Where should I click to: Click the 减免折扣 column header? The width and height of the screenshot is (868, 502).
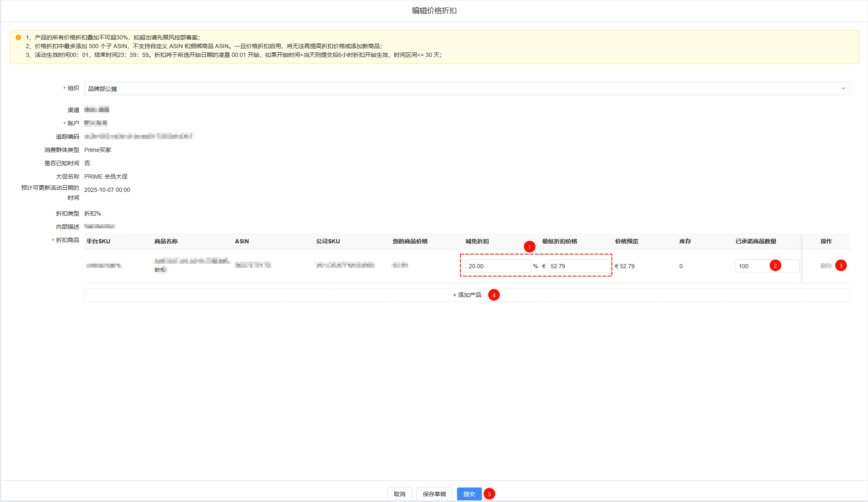pos(477,241)
